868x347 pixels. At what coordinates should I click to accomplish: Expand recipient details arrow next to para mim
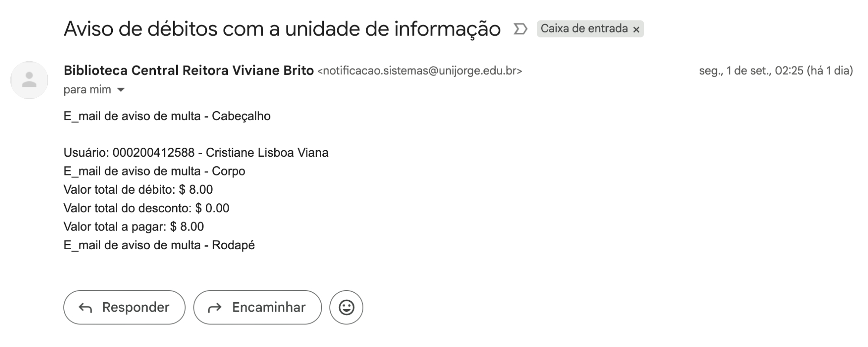121,90
